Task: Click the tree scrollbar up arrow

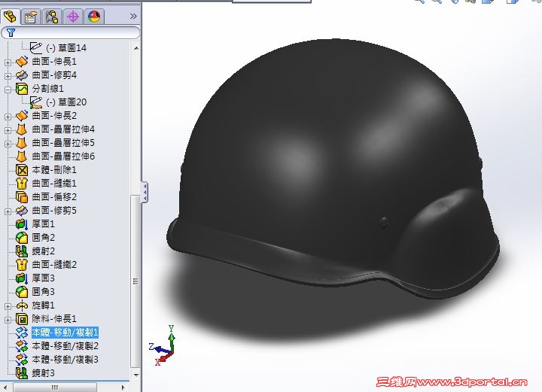Action: tap(136, 48)
